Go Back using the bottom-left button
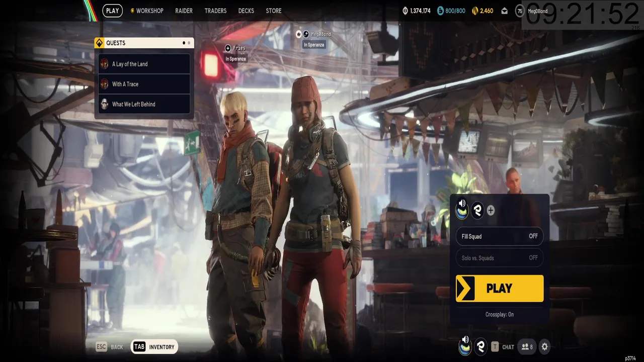 (x=110, y=347)
